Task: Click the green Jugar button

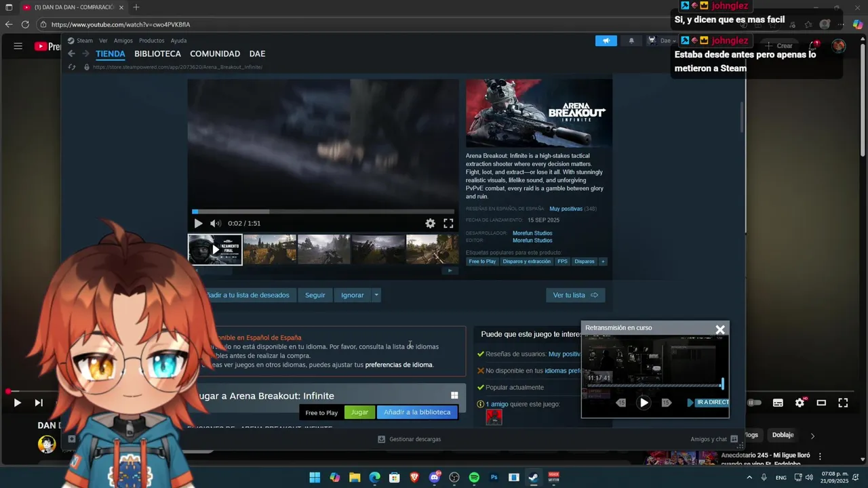Action: (x=359, y=412)
